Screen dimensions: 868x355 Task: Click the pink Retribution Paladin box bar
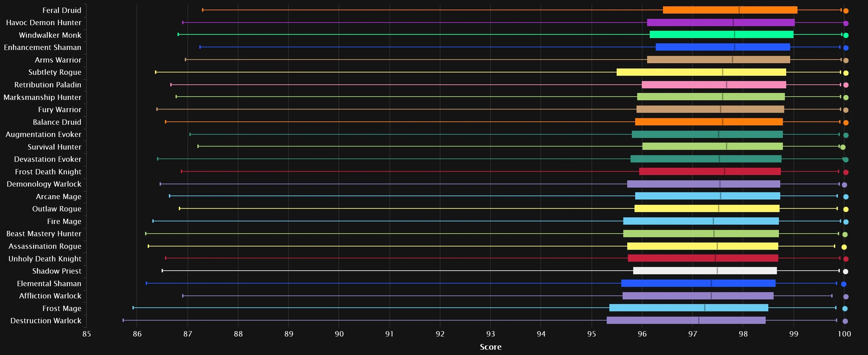coord(714,84)
